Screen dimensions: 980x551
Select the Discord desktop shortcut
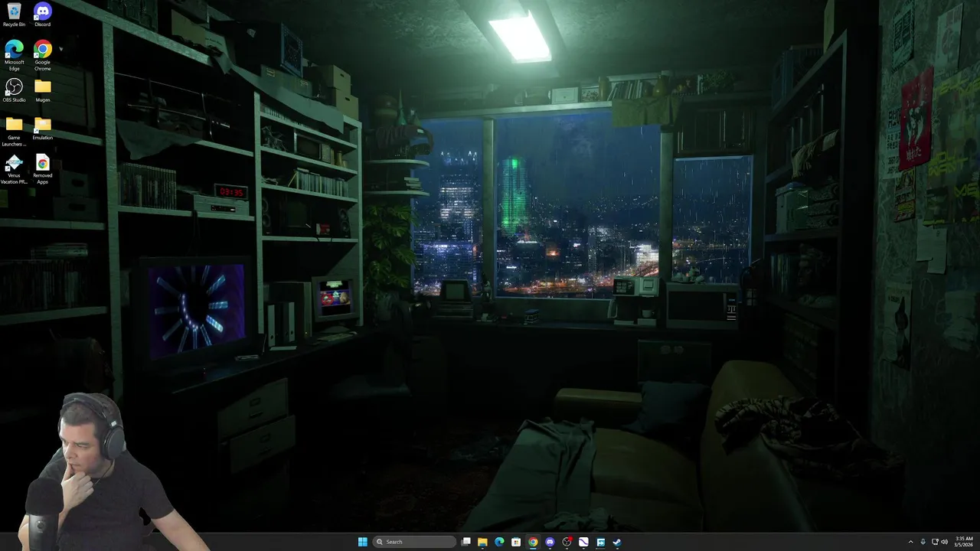43,15
